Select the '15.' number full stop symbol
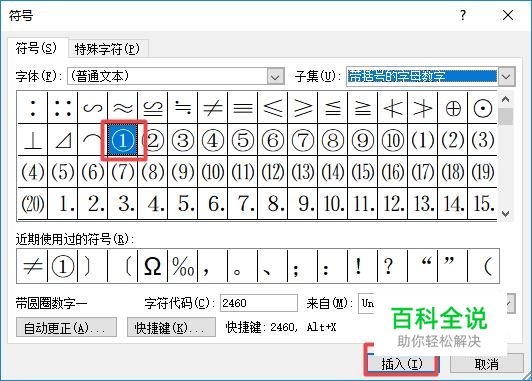 [482, 204]
